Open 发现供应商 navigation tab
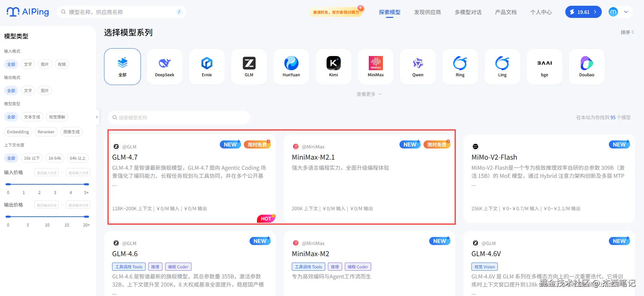This screenshot has height=296, width=644. tap(428, 12)
